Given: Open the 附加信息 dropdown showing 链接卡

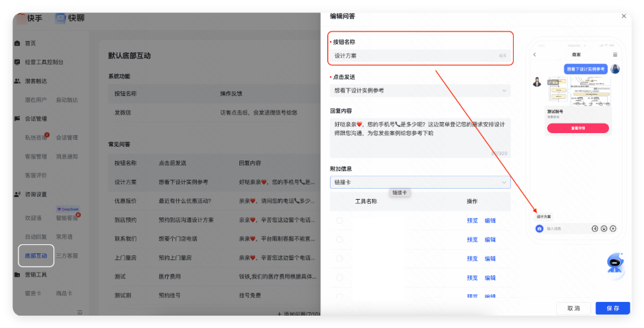Looking at the screenshot, I should pos(420,182).
